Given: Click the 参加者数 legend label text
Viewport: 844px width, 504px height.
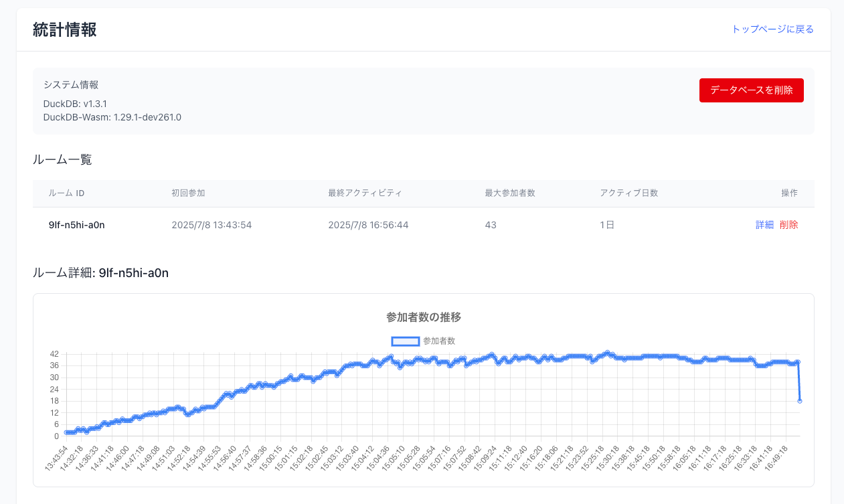Looking at the screenshot, I should click(x=439, y=341).
